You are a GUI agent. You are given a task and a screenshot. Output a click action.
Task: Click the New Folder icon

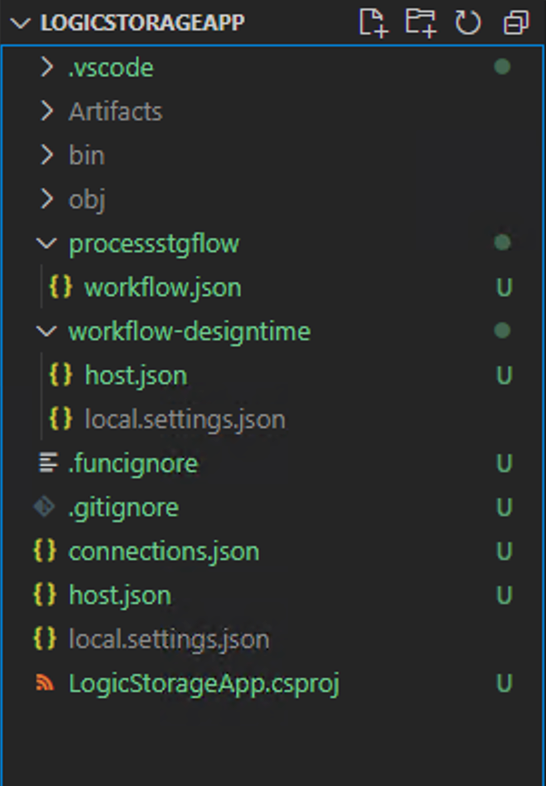tap(421, 23)
